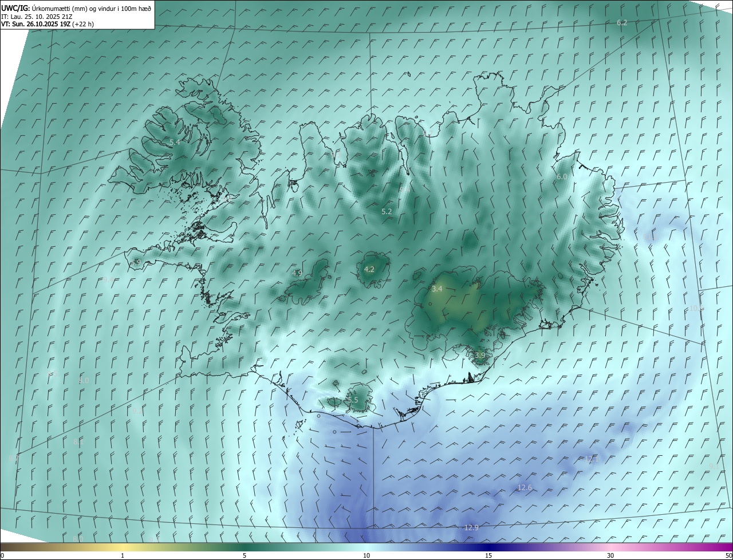The height and width of the screenshot is (560, 733).
Task: Click the 1 tick on the color scale
Action: (x=123, y=555)
